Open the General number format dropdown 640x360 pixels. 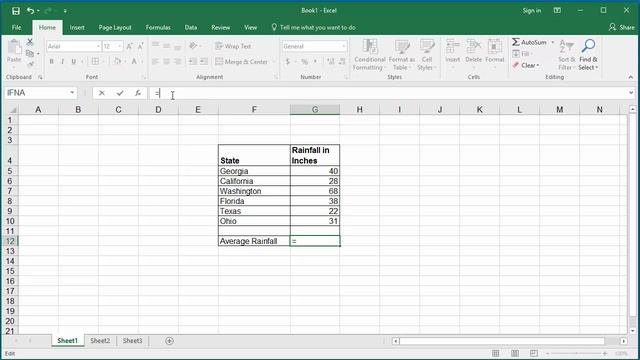point(344,47)
